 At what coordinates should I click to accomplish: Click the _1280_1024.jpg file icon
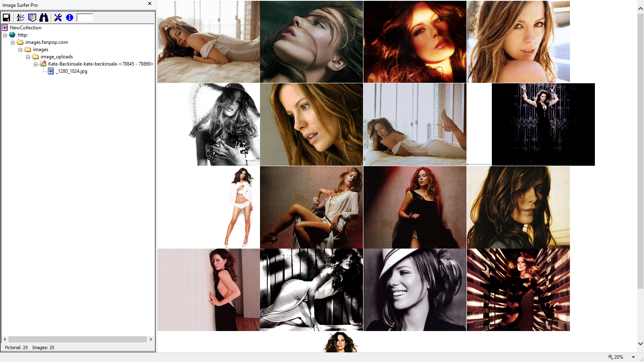(x=51, y=71)
